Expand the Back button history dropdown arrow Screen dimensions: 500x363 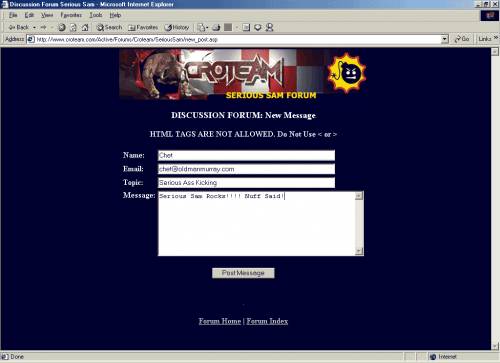pyautogui.click(x=34, y=27)
